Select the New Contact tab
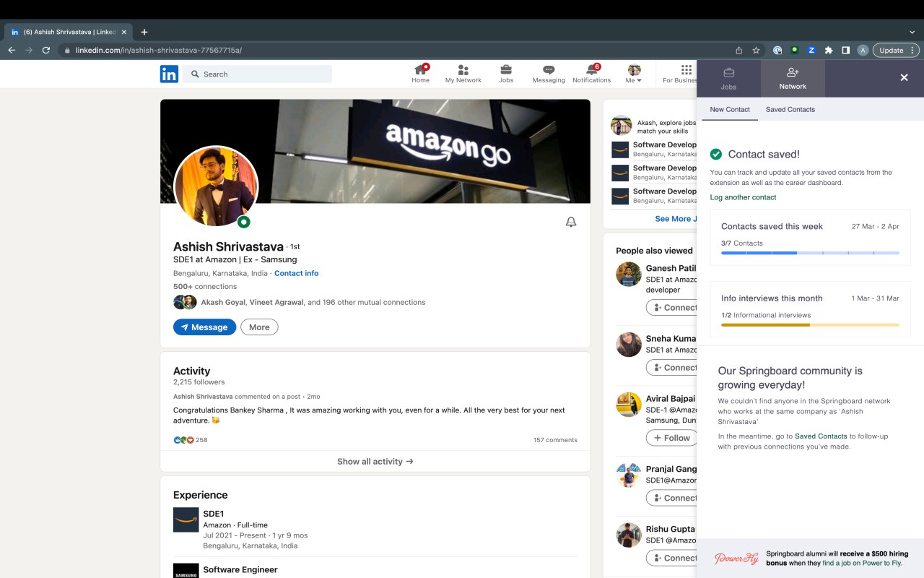This screenshot has width=924, height=578. pos(729,109)
